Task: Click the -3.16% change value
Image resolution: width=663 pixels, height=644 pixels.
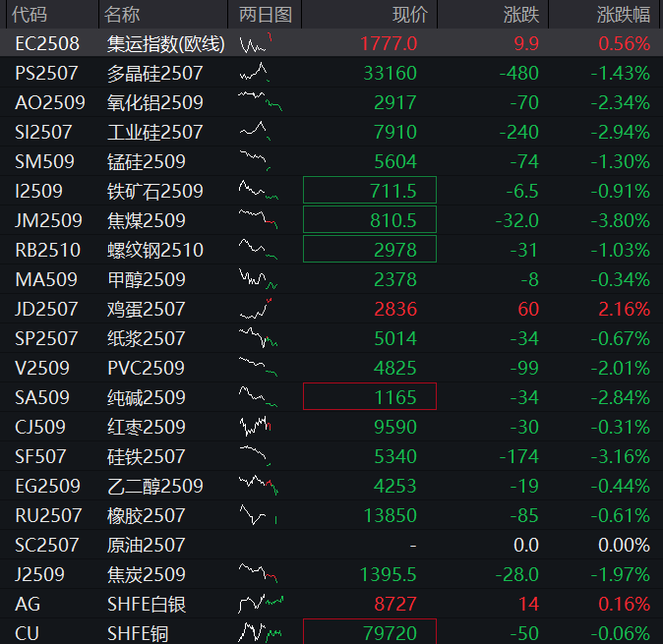Action: tap(621, 456)
